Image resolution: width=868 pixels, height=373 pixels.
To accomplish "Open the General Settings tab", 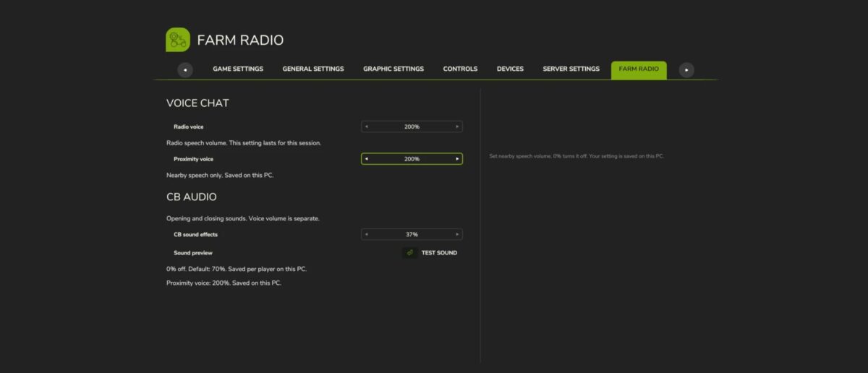I will [313, 69].
